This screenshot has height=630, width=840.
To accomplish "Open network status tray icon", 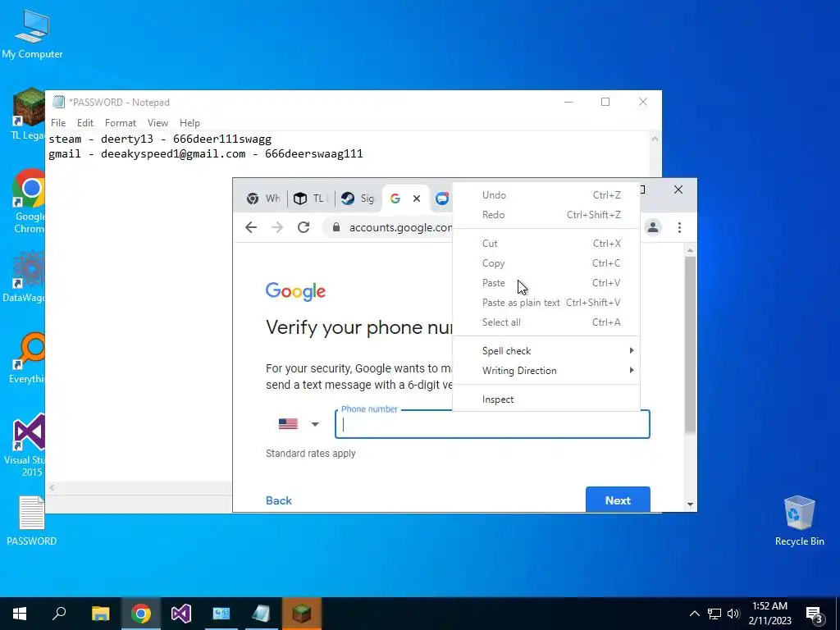I will (x=714, y=614).
